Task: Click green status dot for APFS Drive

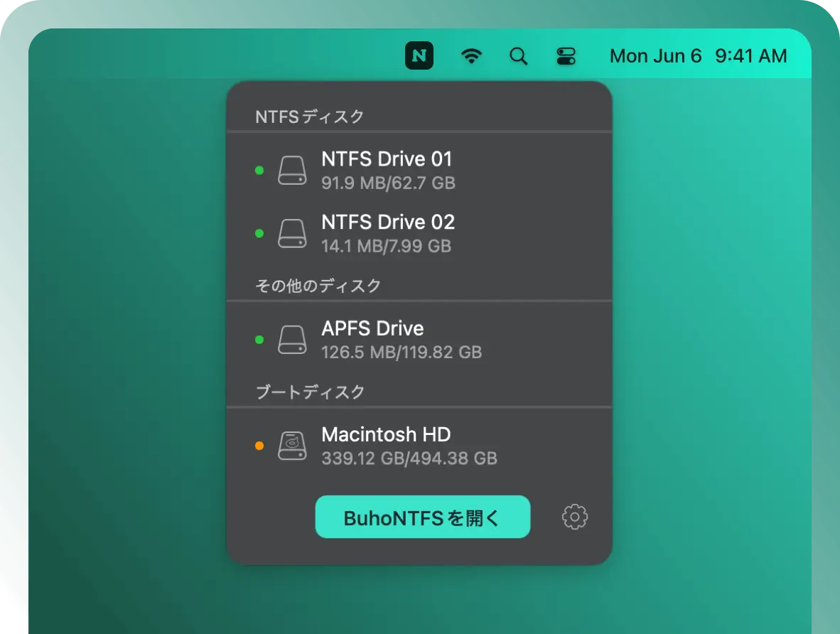Action: click(259, 339)
